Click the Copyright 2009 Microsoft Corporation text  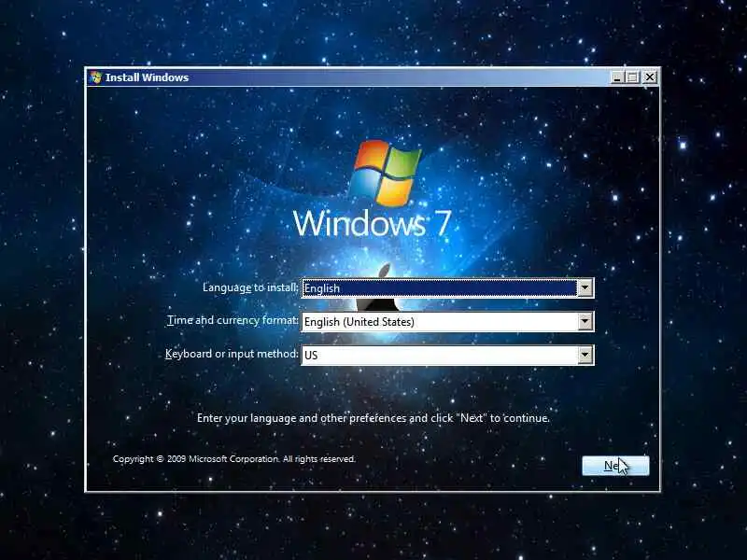point(234,459)
